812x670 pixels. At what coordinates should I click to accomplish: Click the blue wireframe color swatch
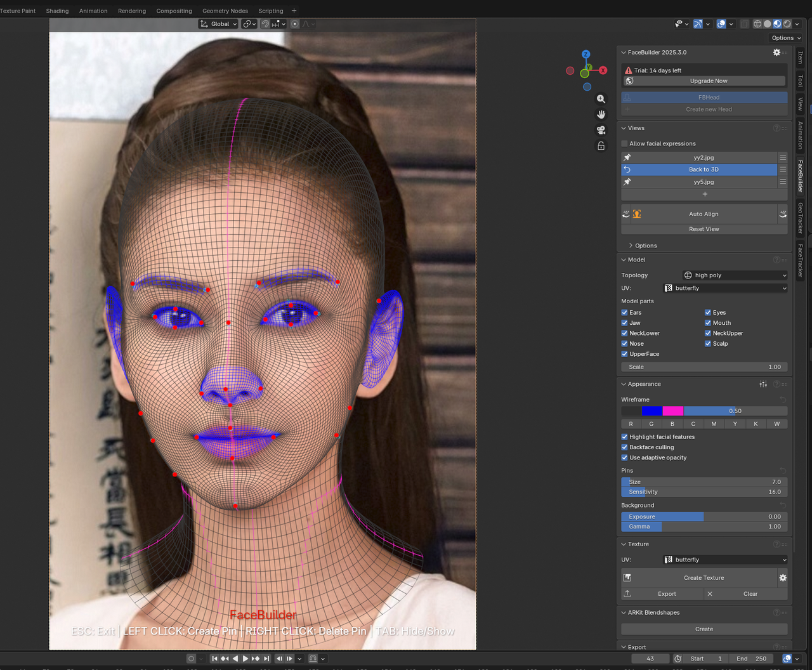click(x=652, y=411)
